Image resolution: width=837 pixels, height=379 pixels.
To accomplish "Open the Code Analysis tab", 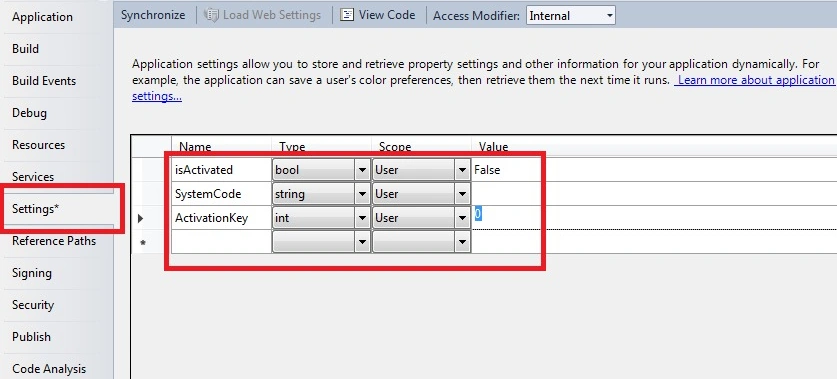I will (x=49, y=369).
